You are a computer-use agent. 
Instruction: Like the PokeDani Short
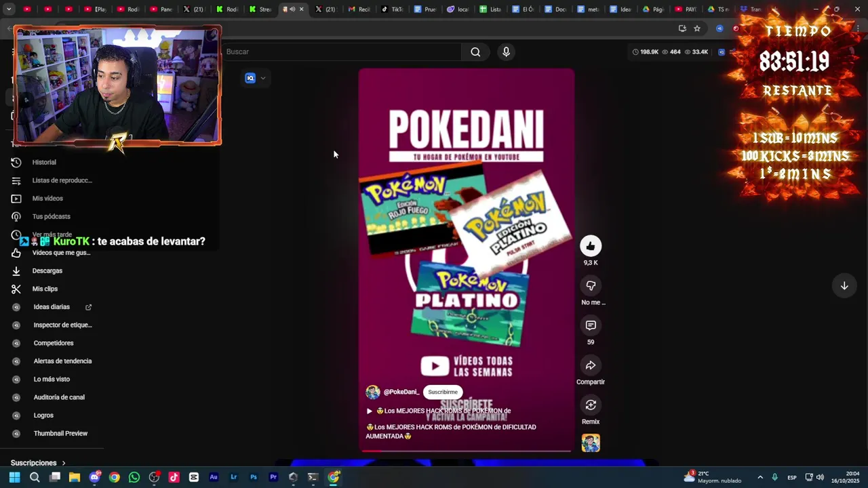click(591, 246)
